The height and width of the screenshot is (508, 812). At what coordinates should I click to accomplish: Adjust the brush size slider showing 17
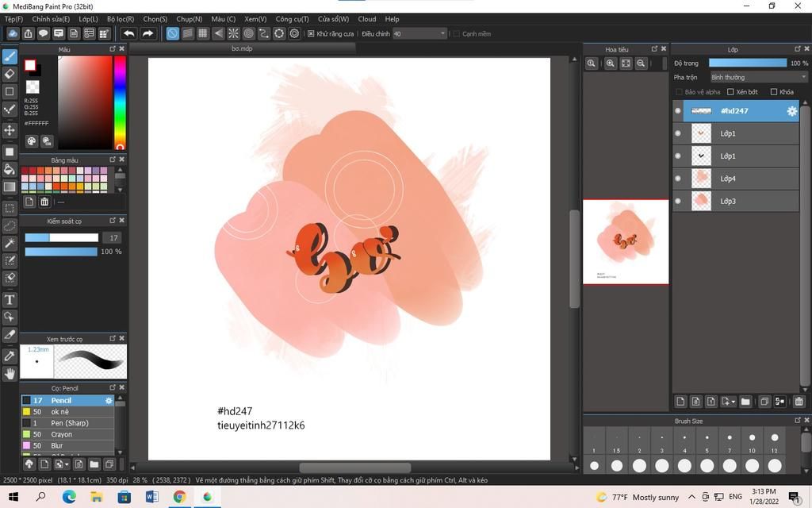click(x=62, y=238)
